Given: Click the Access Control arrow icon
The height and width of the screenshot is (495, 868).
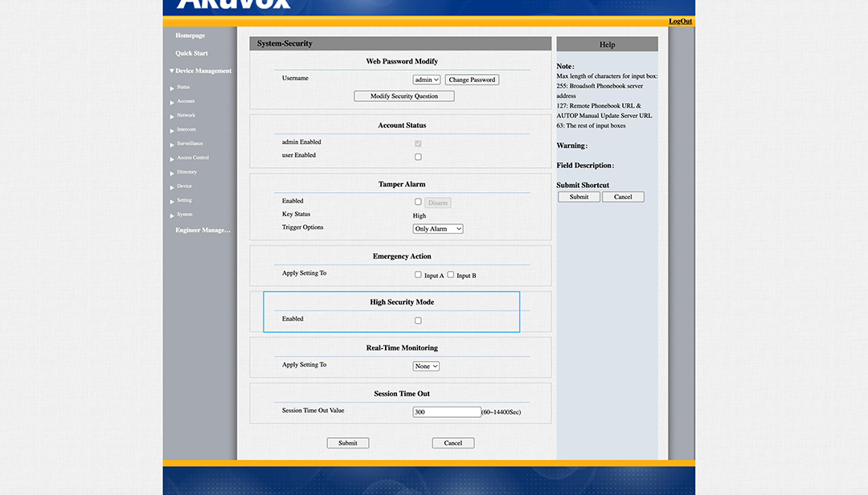Looking at the screenshot, I should point(172,159).
